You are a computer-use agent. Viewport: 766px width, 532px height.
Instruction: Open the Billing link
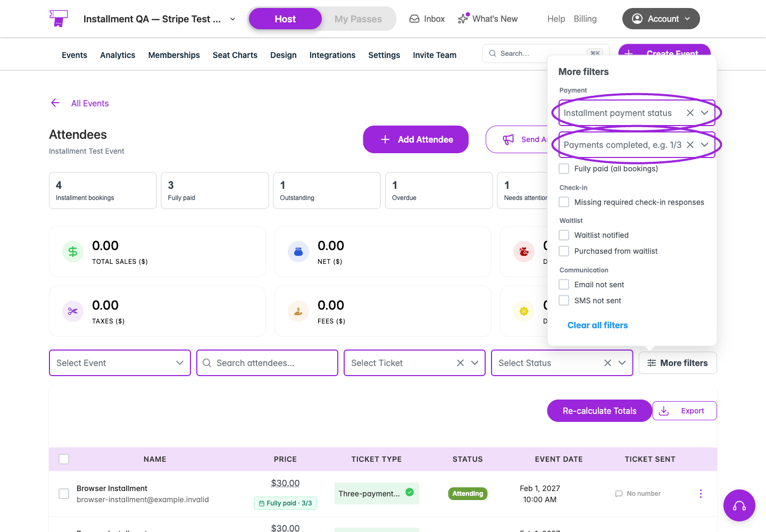[585, 19]
